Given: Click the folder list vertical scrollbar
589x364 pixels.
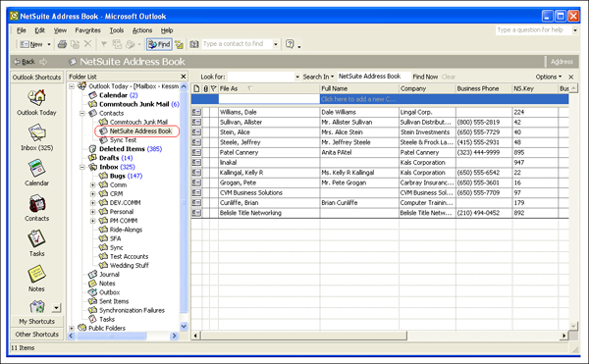Looking at the screenshot, I should [184, 204].
